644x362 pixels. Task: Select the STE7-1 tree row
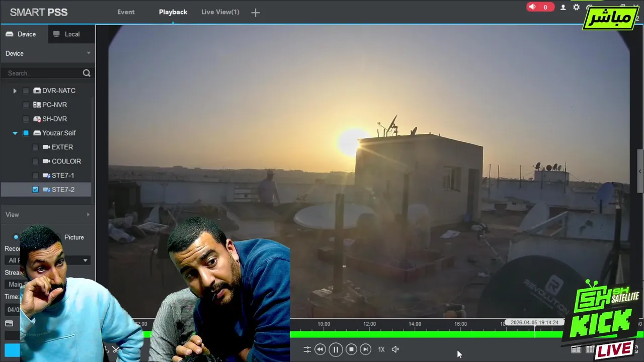click(x=46, y=175)
